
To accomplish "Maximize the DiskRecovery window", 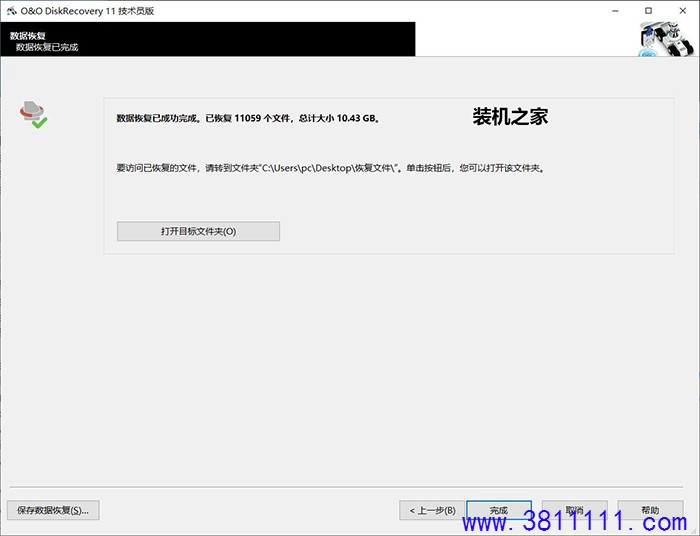I will 649,11.
